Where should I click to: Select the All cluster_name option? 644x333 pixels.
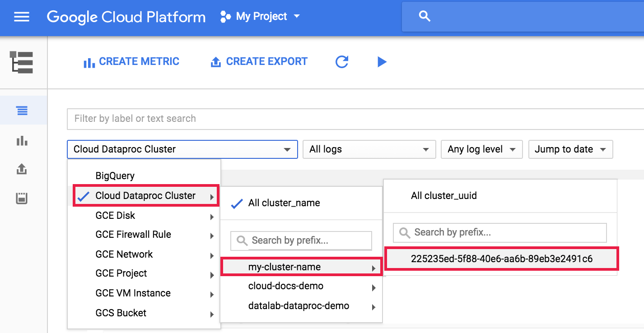pyautogui.click(x=284, y=203)
